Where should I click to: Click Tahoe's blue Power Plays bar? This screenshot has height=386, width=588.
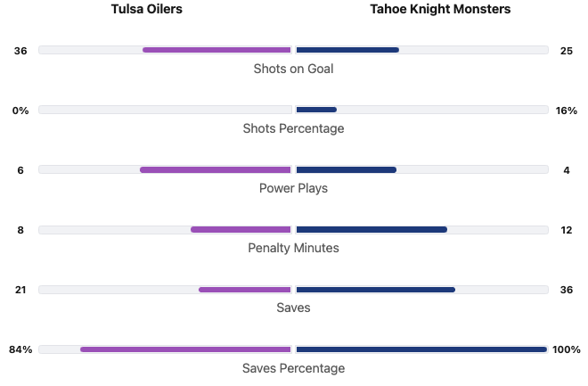[x=346, y=169]
